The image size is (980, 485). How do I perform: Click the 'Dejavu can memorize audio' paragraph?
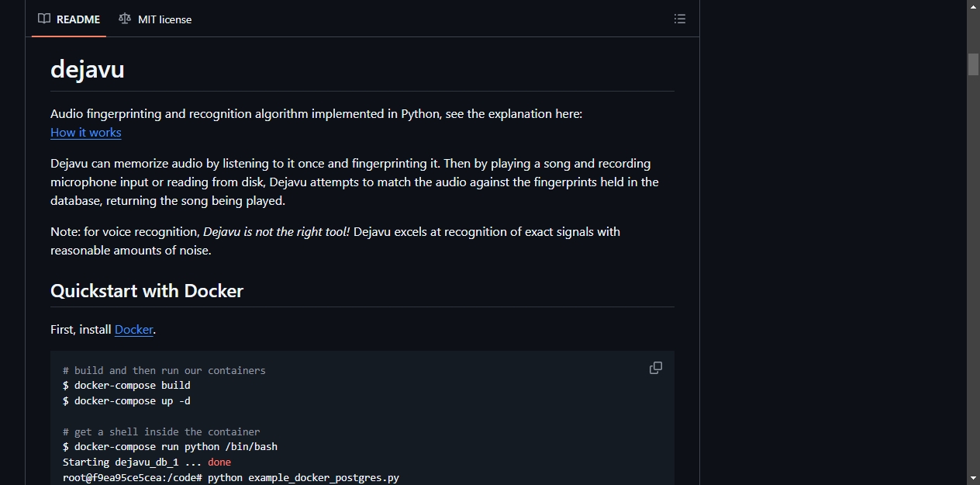pyautogui.click(x=354, y=182)
